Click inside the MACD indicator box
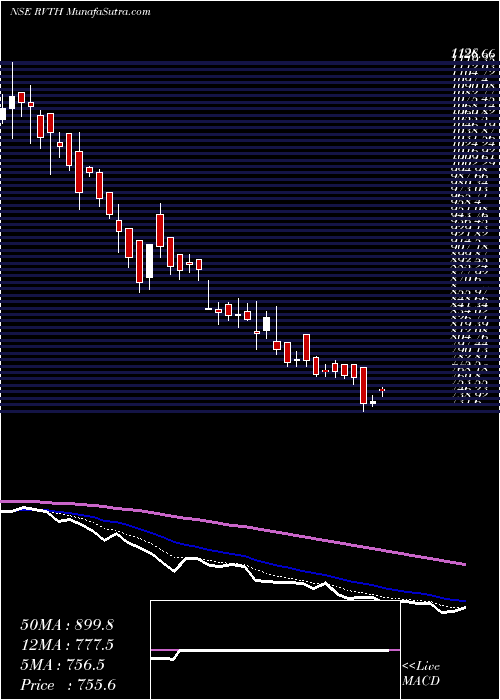The height and width of the screenshot is (700, 500). tap(275, 650)
